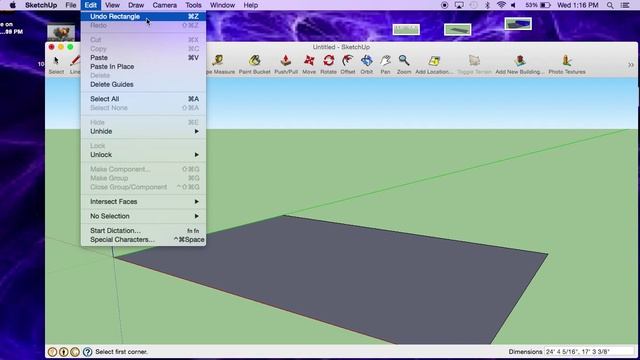Choose the Rotate tool

pyautogui.click(x=329, y=64)
